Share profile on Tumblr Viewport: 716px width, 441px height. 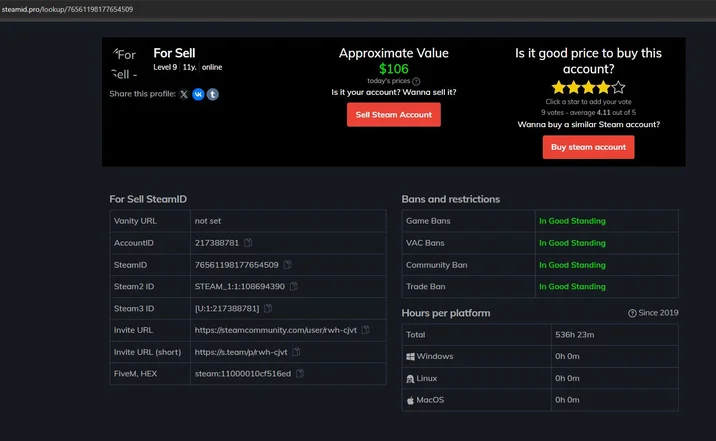(213, 94)
